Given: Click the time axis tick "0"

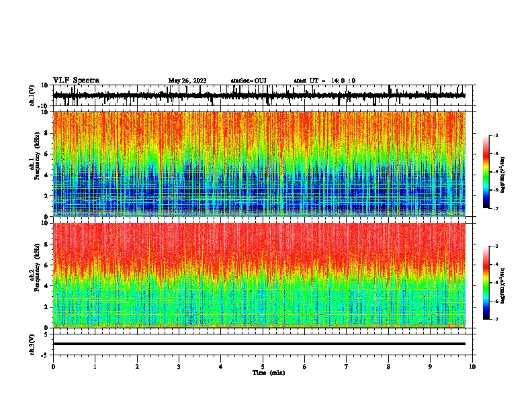Looking at the screenshot, I should 53,367.
